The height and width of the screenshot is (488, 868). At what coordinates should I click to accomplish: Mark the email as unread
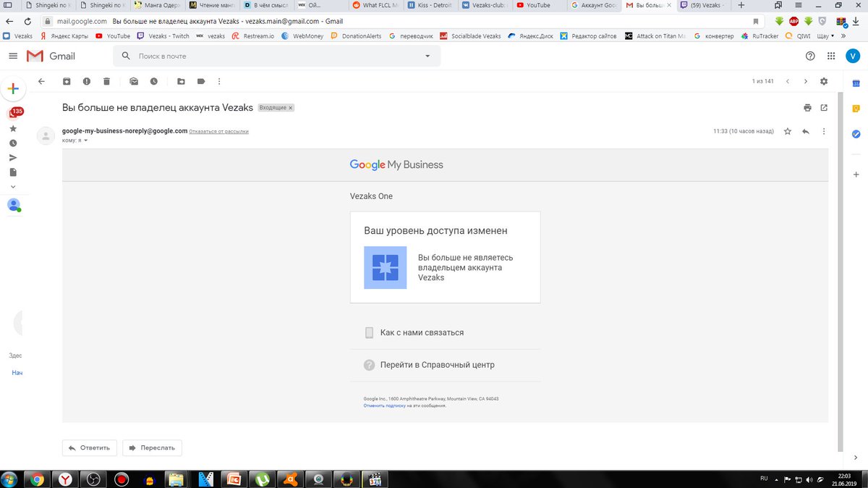coord(134,82)
